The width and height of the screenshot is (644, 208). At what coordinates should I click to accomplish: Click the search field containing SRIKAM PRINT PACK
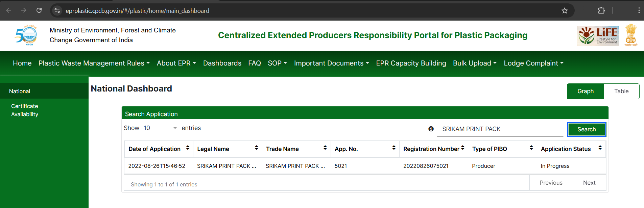[500, 129]
